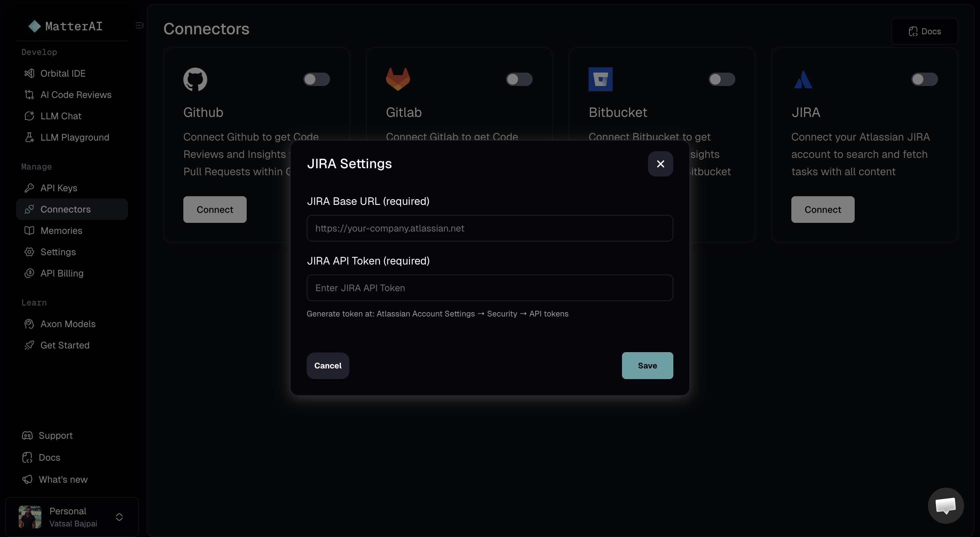The height and width of the screenshot is (537, 980).
Task: Open LLM Playground from the sidebar
Action: (x=30, y=137)
